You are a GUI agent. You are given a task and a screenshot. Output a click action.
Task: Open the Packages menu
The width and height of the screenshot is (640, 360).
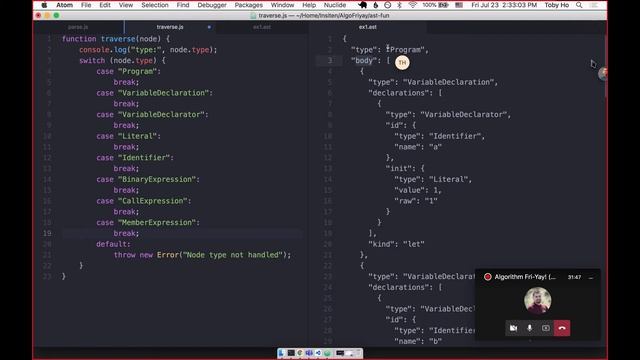249,5
